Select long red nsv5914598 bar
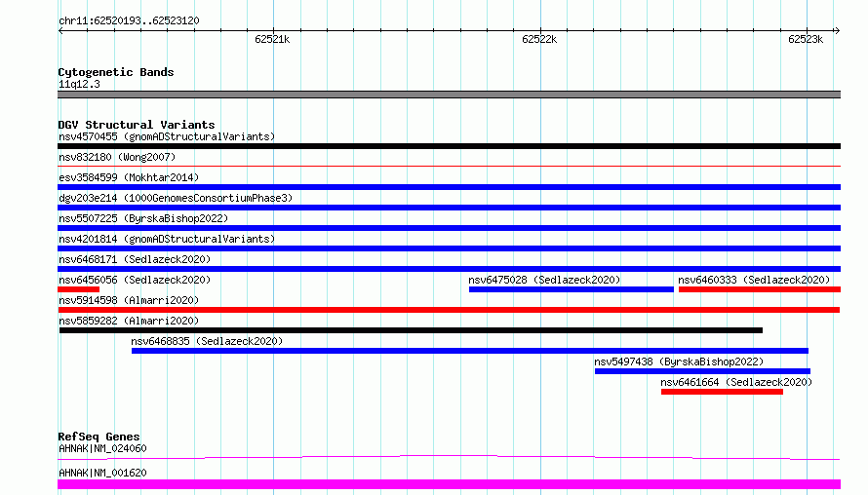868x495 pixels. coord(449,310)
